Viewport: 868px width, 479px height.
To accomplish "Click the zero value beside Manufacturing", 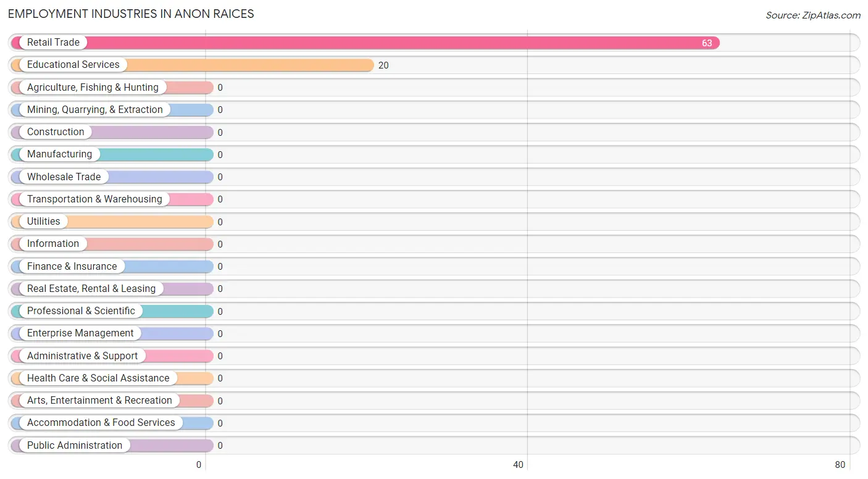I will (220, 155).
